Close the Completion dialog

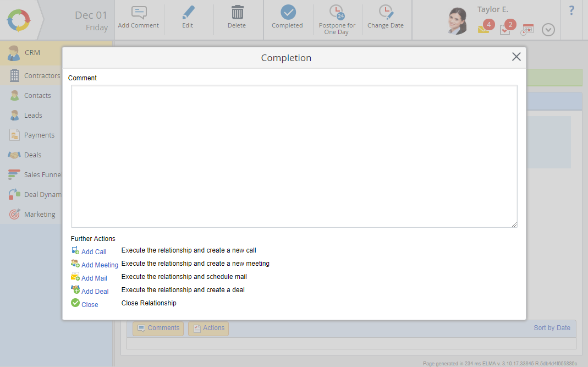[516, 57]
